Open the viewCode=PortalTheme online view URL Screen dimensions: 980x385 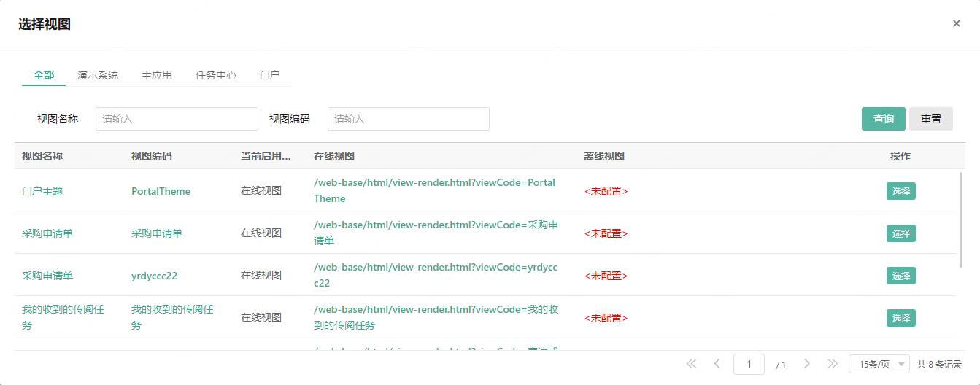(x=435, y=190)
